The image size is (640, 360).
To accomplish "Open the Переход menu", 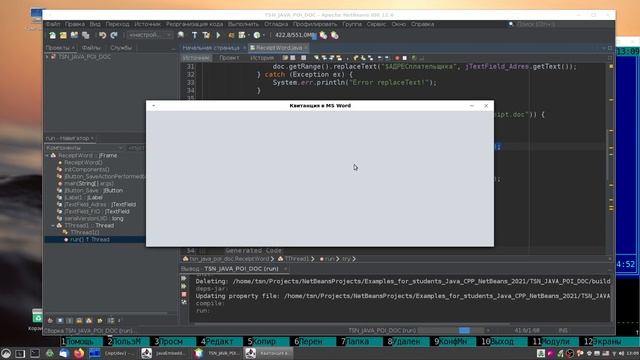I will [x=117, y=24].
